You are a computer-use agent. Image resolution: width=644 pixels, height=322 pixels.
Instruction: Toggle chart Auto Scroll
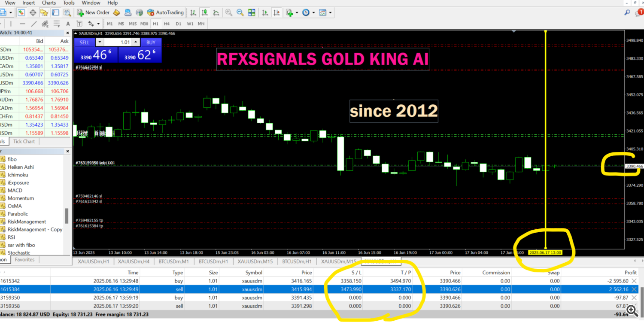pos(265,12)
